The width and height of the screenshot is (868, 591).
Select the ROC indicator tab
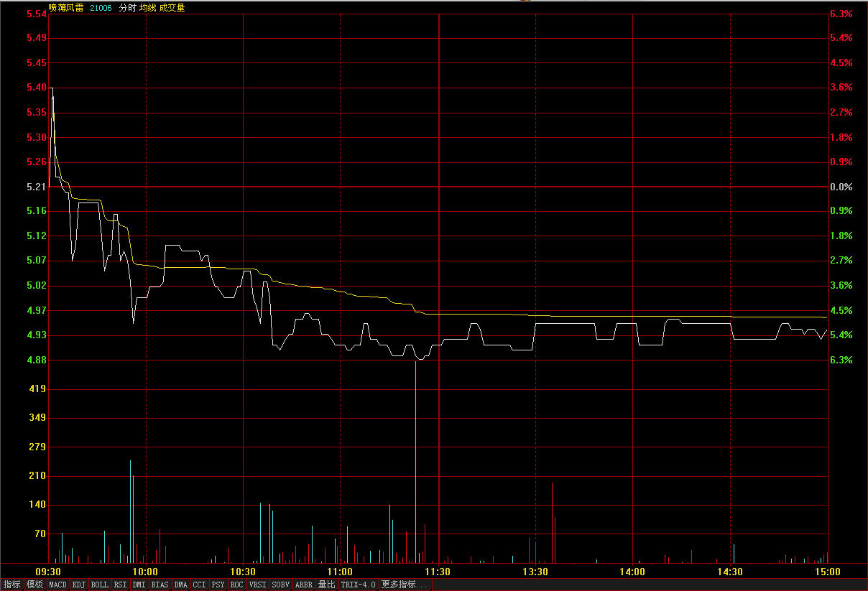coord(237,585)
